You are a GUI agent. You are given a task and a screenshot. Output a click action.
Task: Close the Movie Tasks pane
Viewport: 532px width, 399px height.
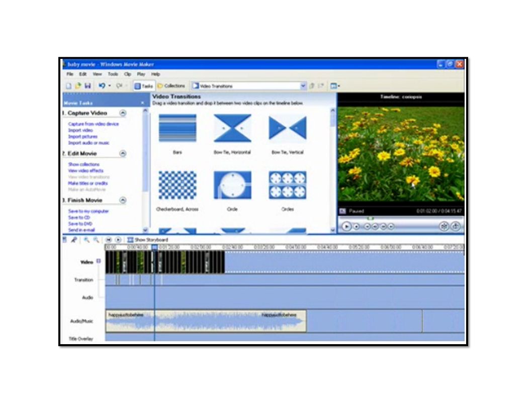click(142, 103)
